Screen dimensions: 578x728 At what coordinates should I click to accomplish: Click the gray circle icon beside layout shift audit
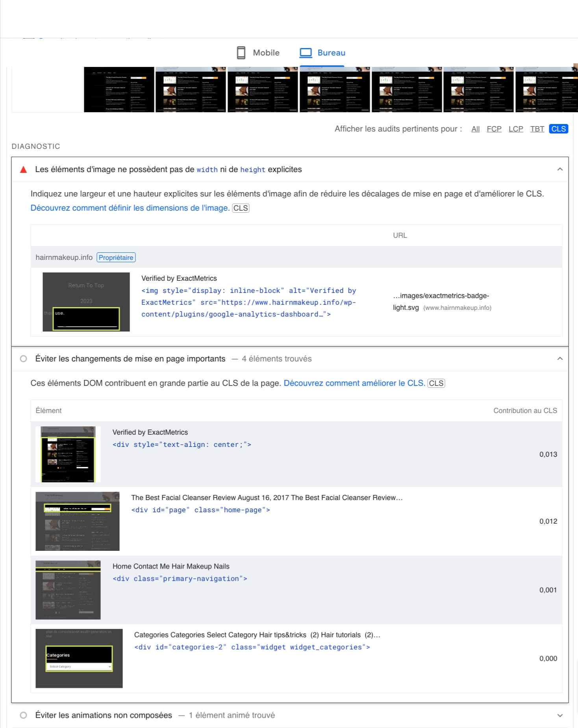[x=24, y=359]
